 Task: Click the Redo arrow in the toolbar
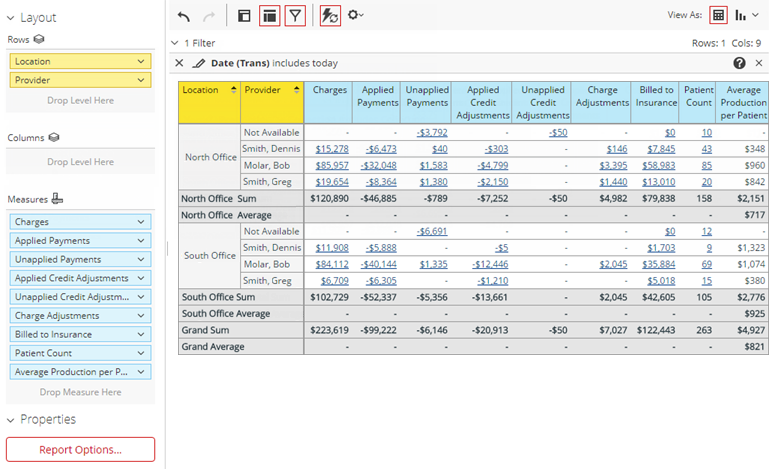(x=209, y=15)
